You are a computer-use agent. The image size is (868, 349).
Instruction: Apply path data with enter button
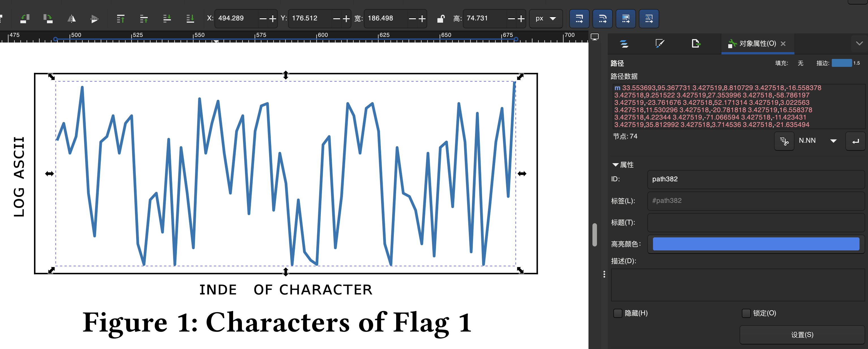(855, 141)
